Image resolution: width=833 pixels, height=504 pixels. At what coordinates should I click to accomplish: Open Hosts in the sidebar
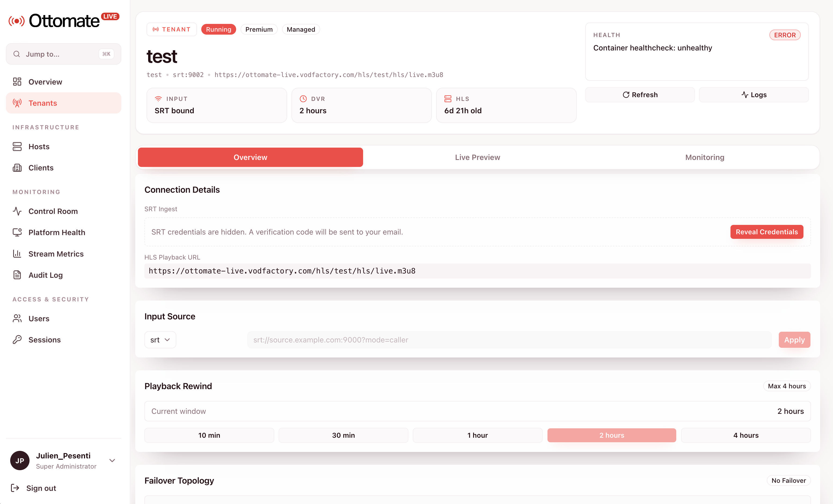point(64,146)
